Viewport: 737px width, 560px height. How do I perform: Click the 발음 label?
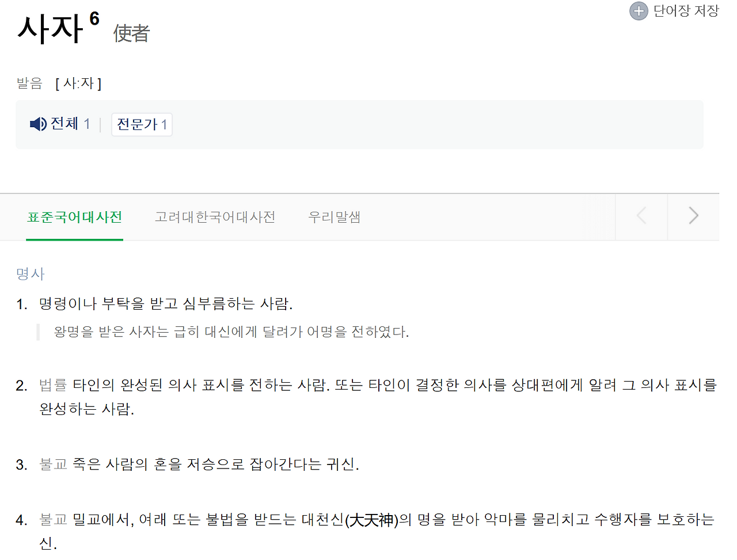[29, 83]
